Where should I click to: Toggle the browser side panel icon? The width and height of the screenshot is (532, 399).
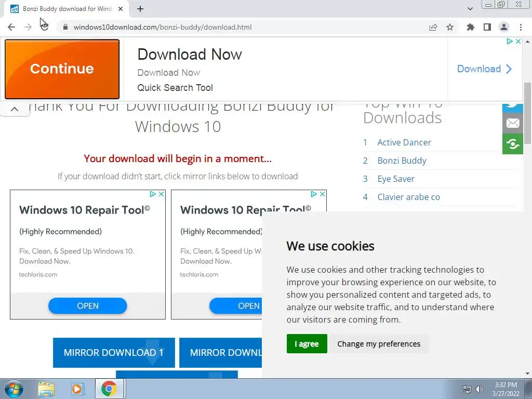(x=487, y=27)
